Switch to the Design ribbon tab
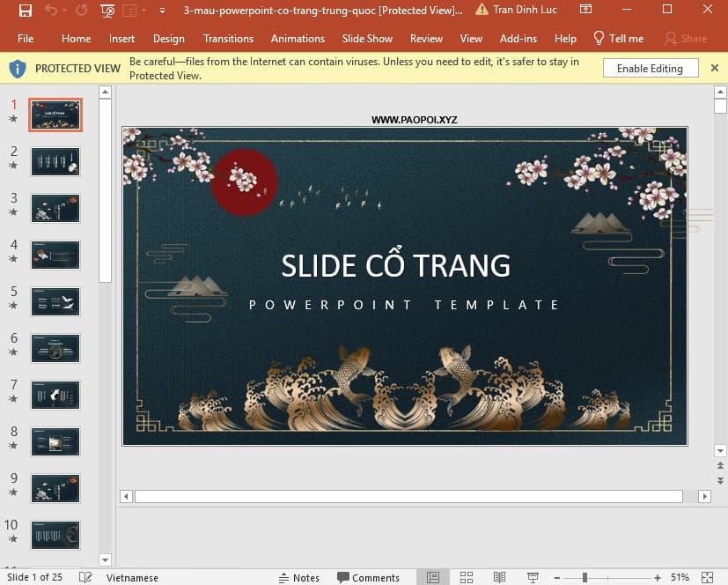728x585 pixels. tap(168, 38)
